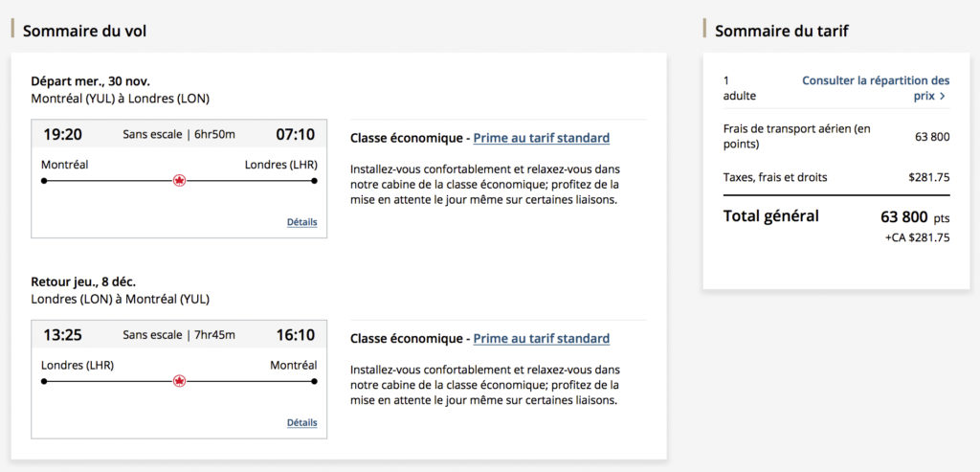Image resolution: width=980 pixels, height=472 pixels.
Task: Click Consulter la répartition des prix
Action: coord(875,88)
